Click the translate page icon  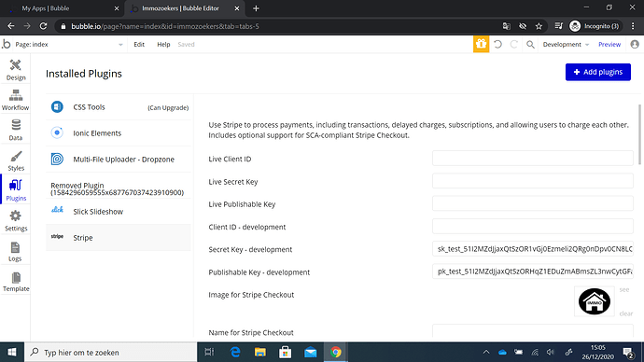[x=507, y=26]
